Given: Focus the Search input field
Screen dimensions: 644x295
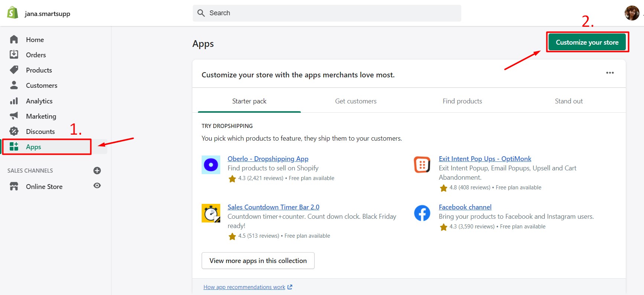Looking at the screenshot, I should pyautogui.click(x=327, y=13).
